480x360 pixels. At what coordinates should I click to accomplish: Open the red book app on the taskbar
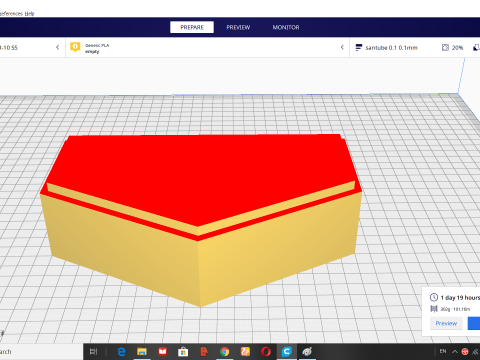pos(162,351)
